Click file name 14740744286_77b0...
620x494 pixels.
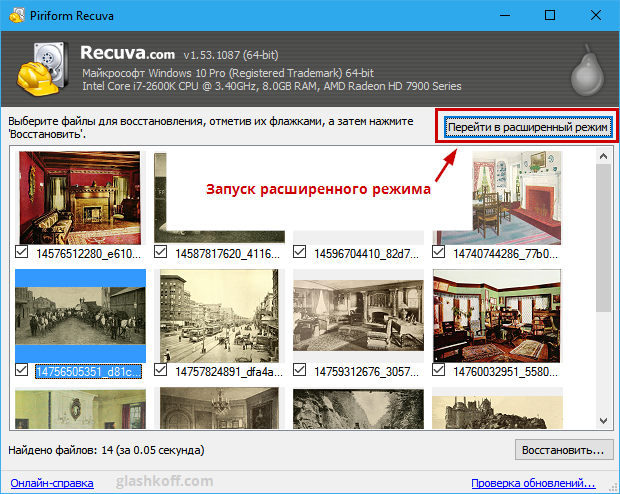tap(506, 254)
